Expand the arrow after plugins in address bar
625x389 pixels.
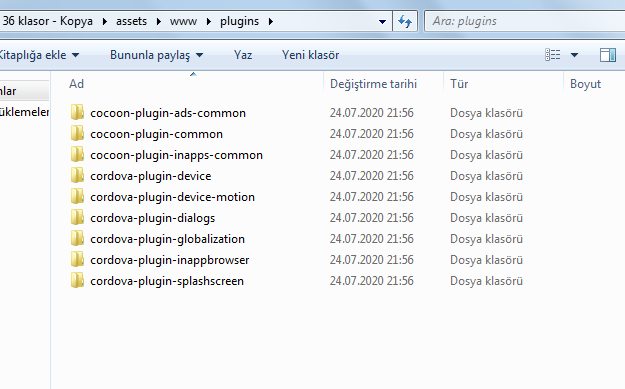pyautogui.click(x=271, y=21)
